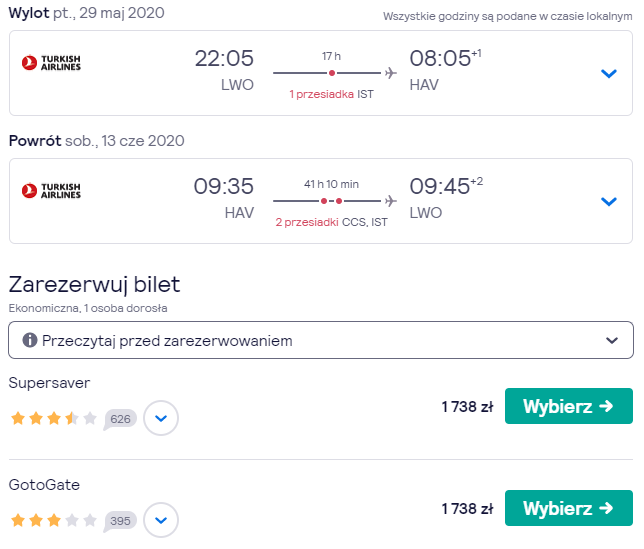Click the return flight Turkish Airlines logo

[51, 191]
